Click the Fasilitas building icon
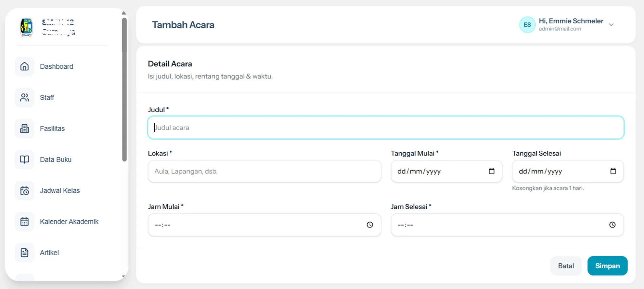Image resolution: width=644 pixels, height=289 pixels. coord(24,129)
